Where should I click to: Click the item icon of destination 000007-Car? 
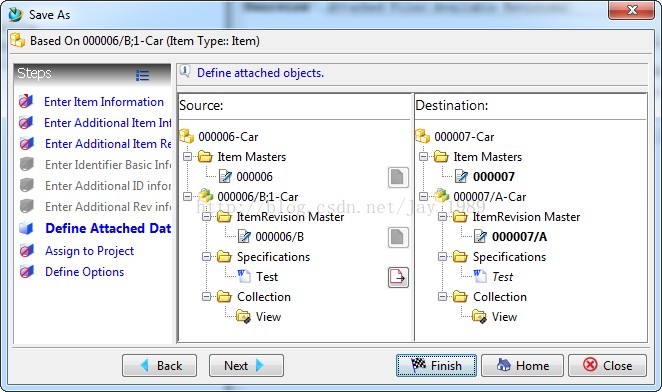(423, 136)
